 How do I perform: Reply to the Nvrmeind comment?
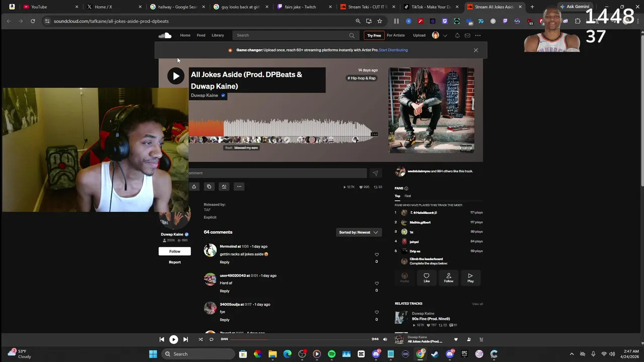(224, 262)
